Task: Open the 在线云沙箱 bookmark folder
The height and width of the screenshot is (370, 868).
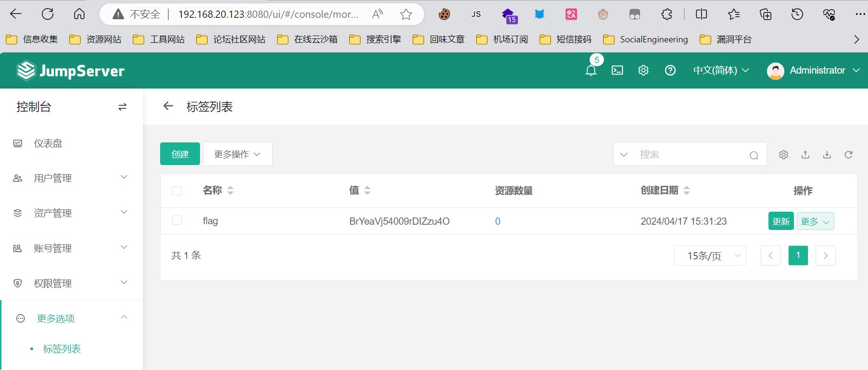Action: (x=307, y=39)
